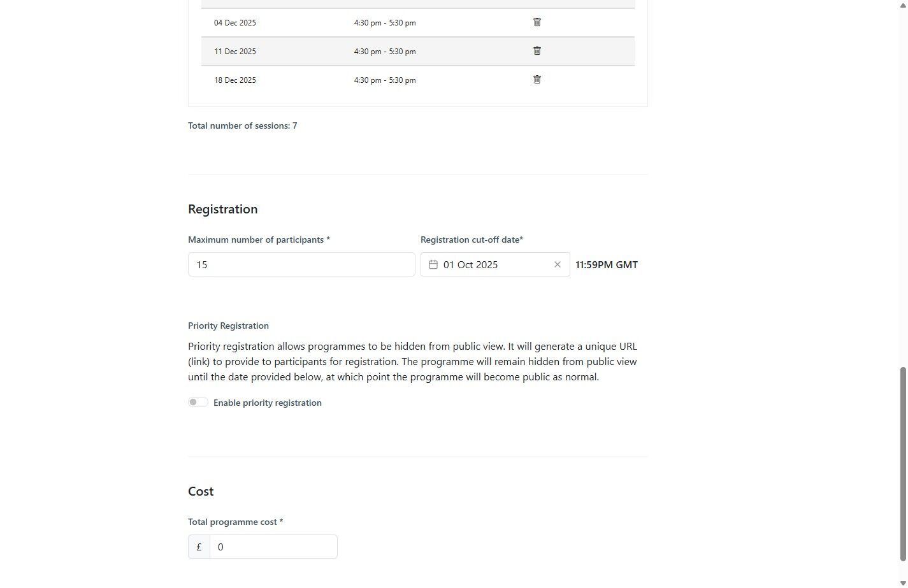Click the 'Enable priority registration' label
This screenshot has width=908, height=588.
pos(267,403)
